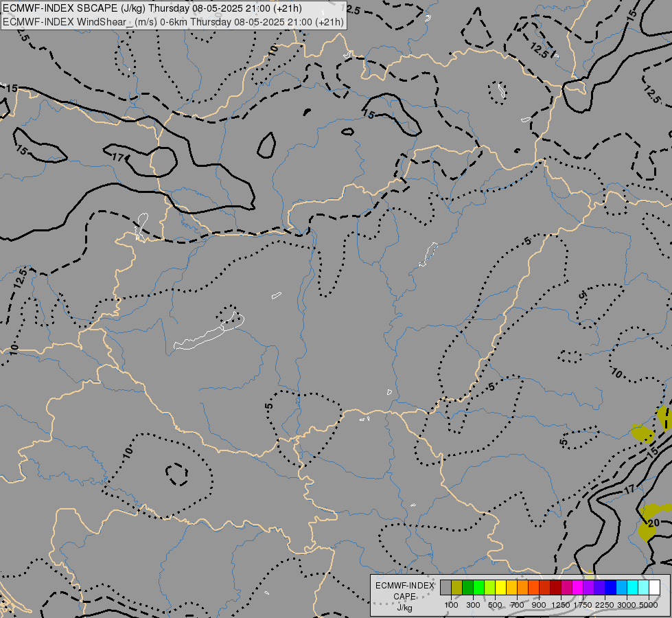672x618 pixels.
Task: Click the J/kg unit label in the legend
Action: [x=404, y=608]
